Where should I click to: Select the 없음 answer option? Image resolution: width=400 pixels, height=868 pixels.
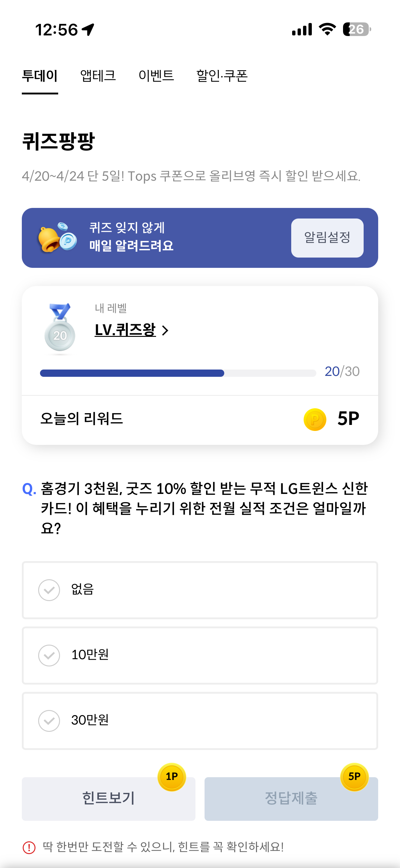tap(200, 590)
